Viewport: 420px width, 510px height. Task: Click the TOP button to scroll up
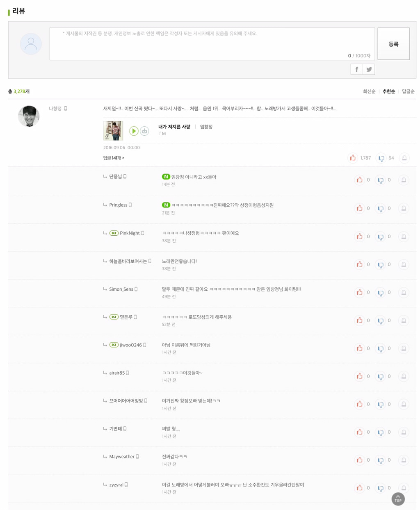398,499
